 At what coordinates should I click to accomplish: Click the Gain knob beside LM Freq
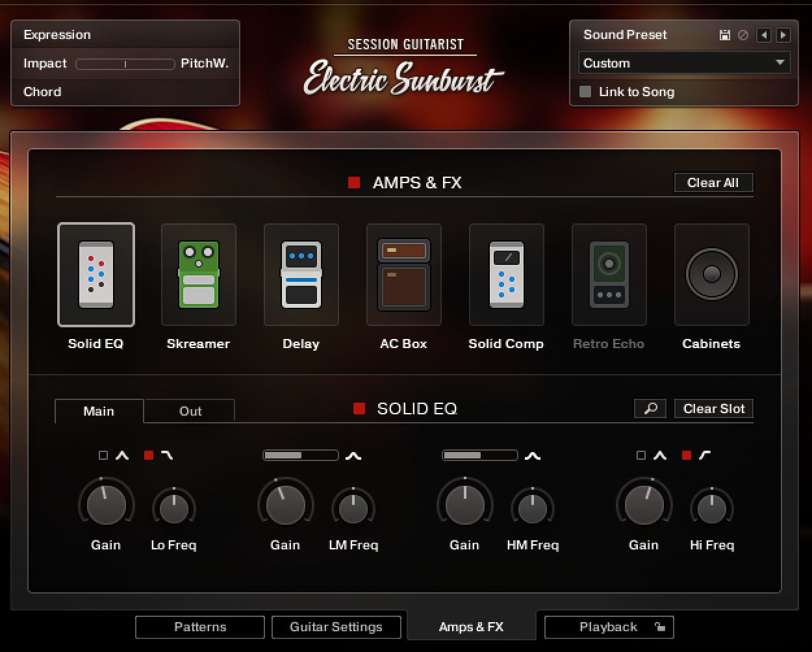(285, 505)
